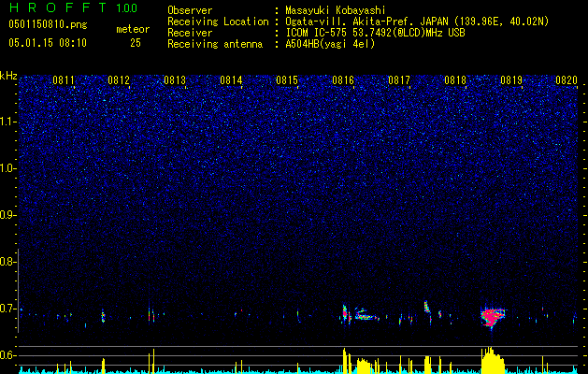
Task: Click the 0820 time marker
Action: coord(566,80)
